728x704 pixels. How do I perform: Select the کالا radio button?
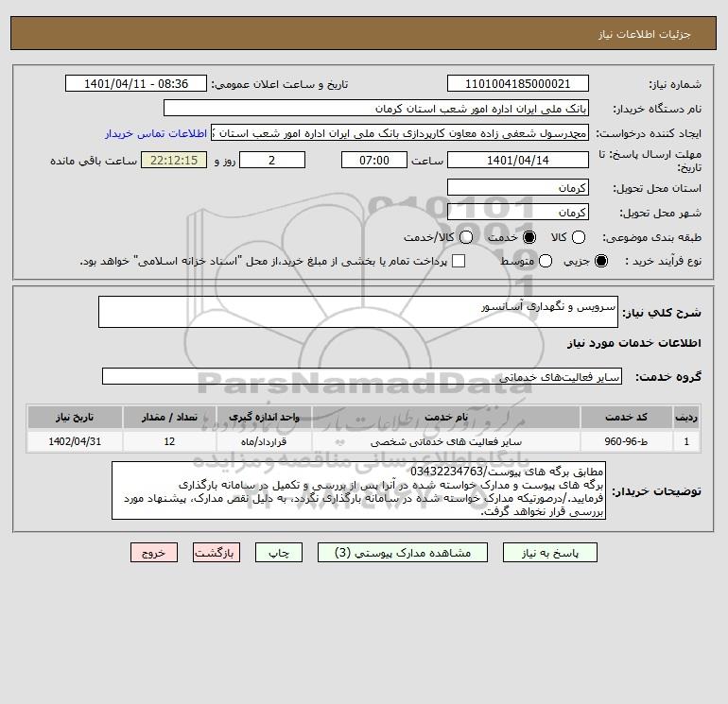(578, 237)
